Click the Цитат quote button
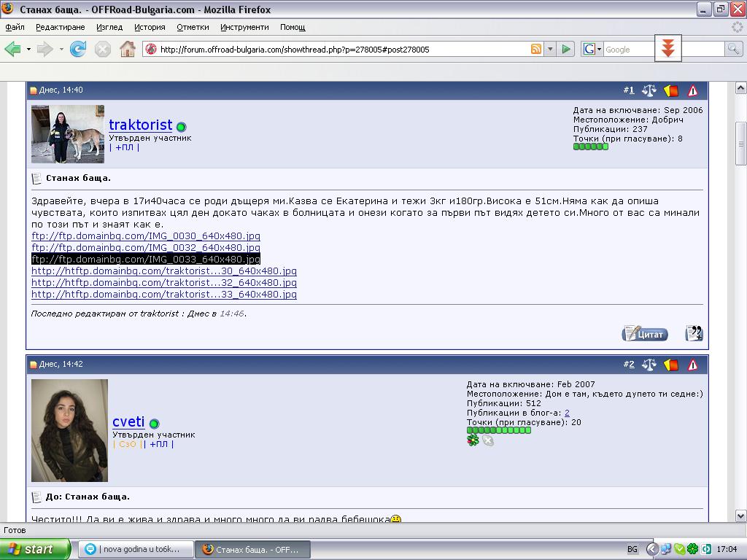747x560 pixels. pos(645,334)
